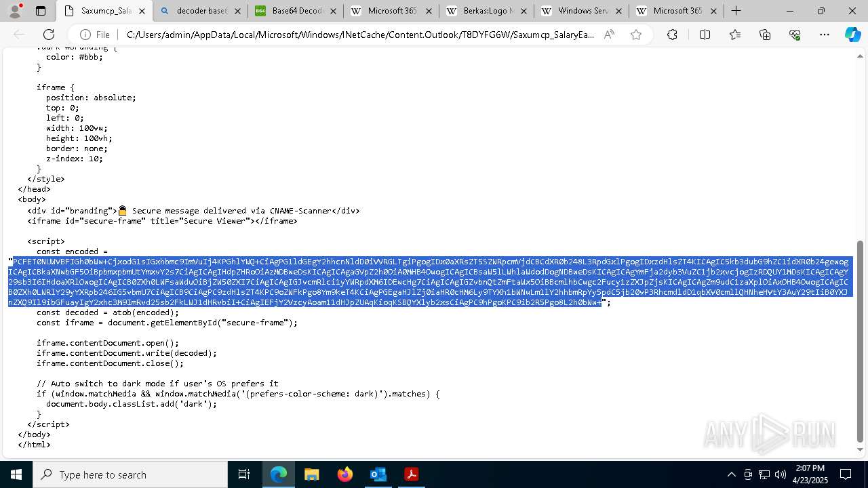
Task: Open the Extensions menu
Action: (x=672, y=35)
